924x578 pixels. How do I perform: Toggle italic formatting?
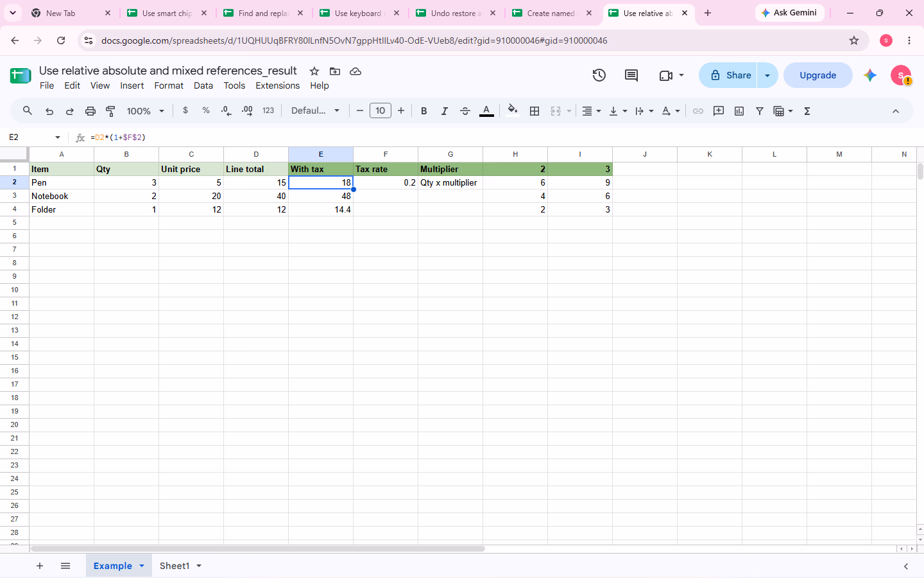[x=444, y=111]
